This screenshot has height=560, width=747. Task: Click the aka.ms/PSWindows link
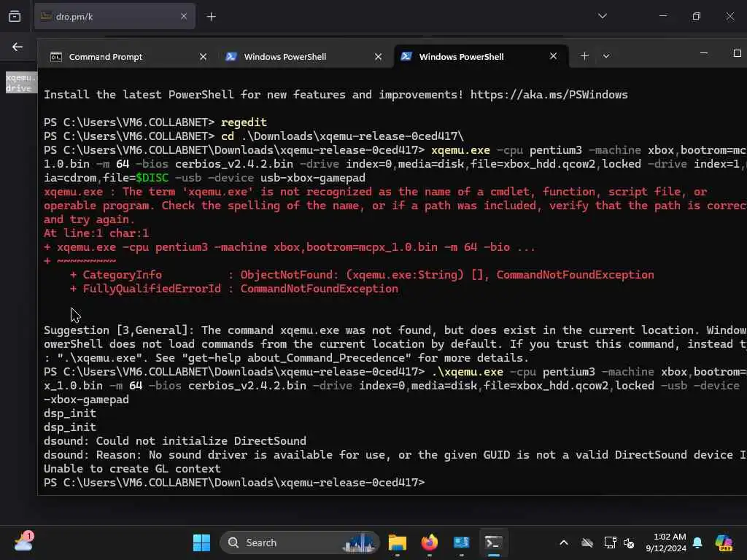[x=549, y=95]
